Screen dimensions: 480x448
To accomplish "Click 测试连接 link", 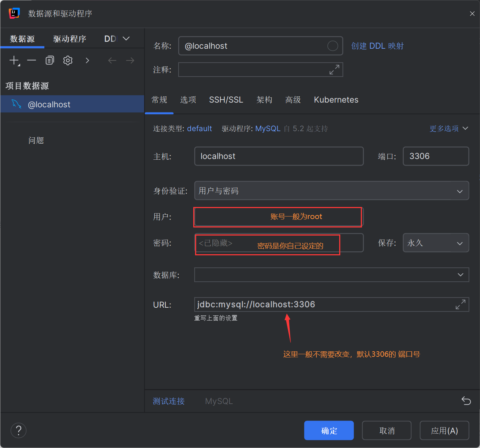I will pyautogui.click(x=169, y=401).
